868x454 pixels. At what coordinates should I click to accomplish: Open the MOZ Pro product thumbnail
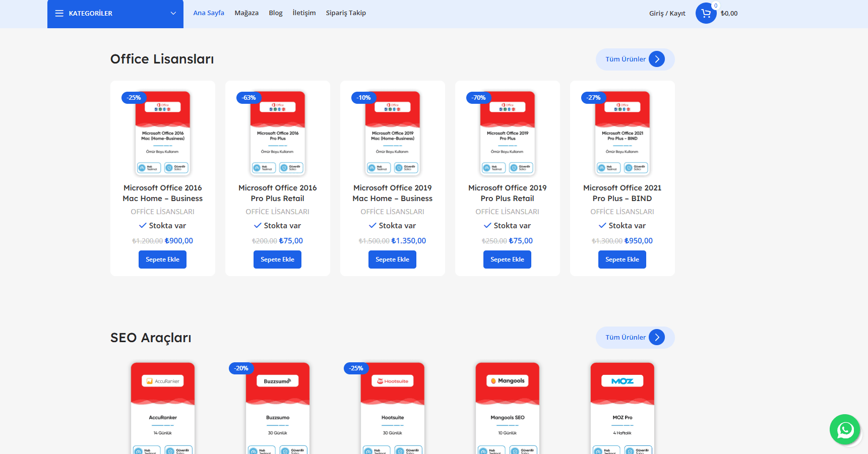(x=623, y=408)
